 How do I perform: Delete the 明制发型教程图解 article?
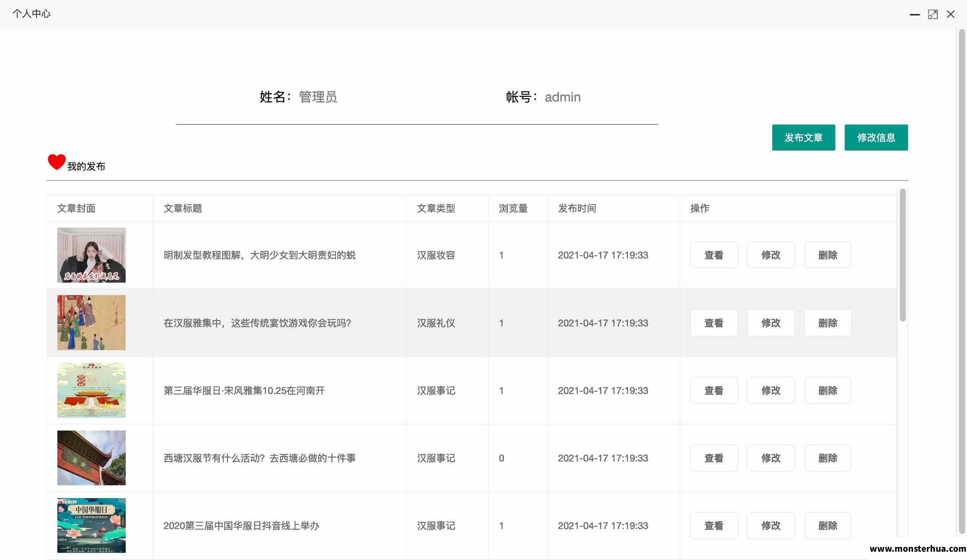pos(828,255)
